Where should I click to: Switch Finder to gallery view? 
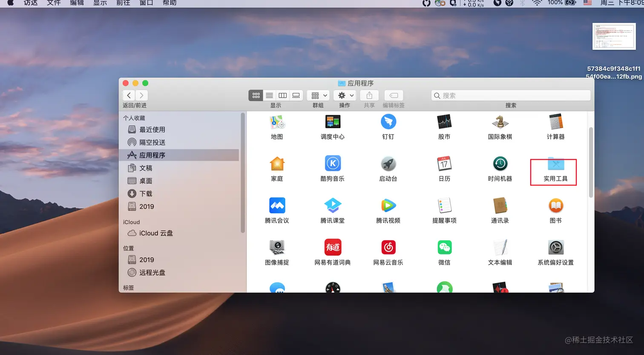[x=296, y=95]
